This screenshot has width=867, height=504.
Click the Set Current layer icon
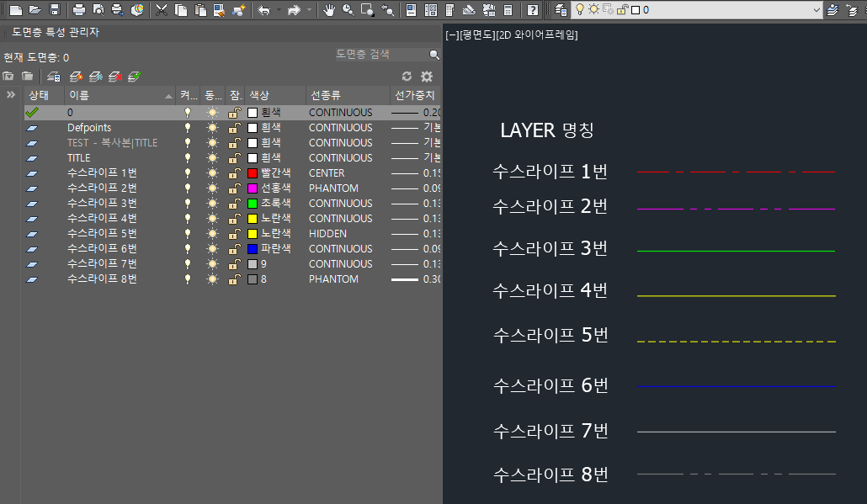(x=135, y=77)
